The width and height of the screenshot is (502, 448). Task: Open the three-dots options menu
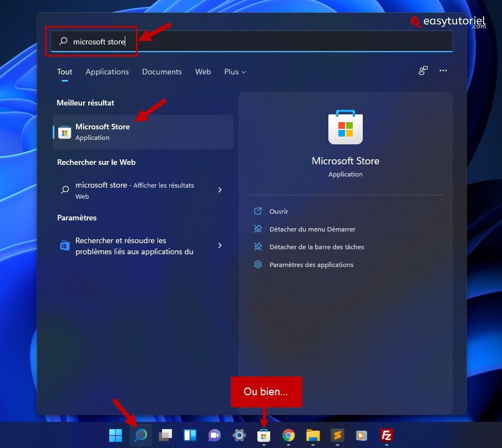tap(443, 71)
